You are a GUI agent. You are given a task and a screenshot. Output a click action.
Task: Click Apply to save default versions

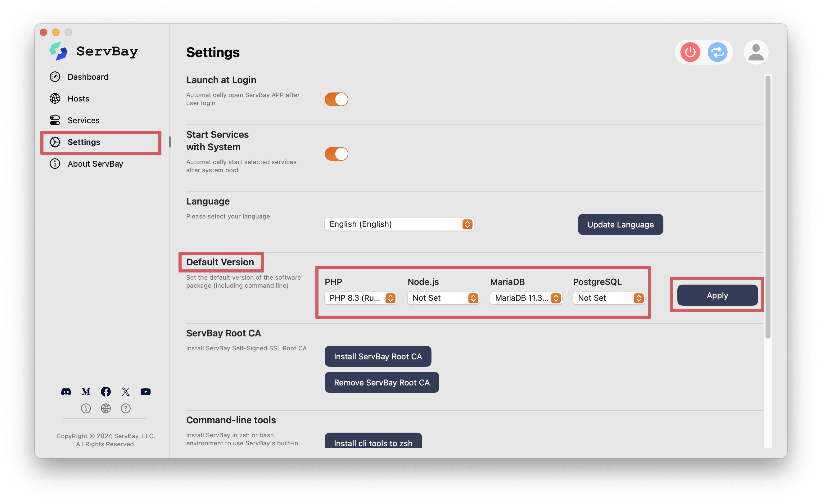click(717, 295)
